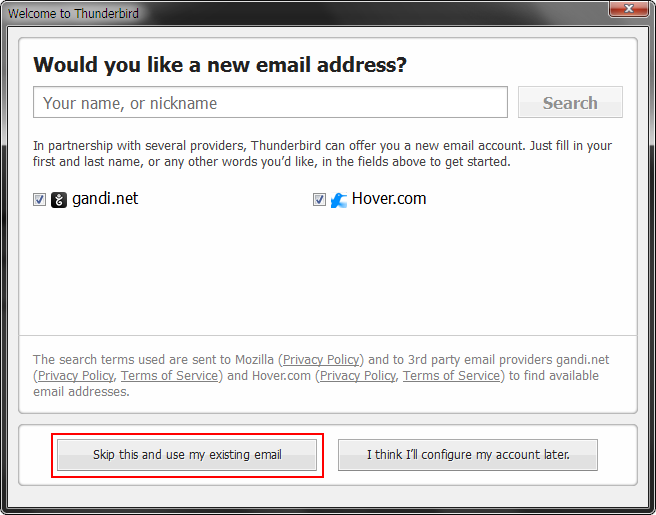Open Hover.com's Terms of Service link
The image size is (656, 515).
pos(451,376)
